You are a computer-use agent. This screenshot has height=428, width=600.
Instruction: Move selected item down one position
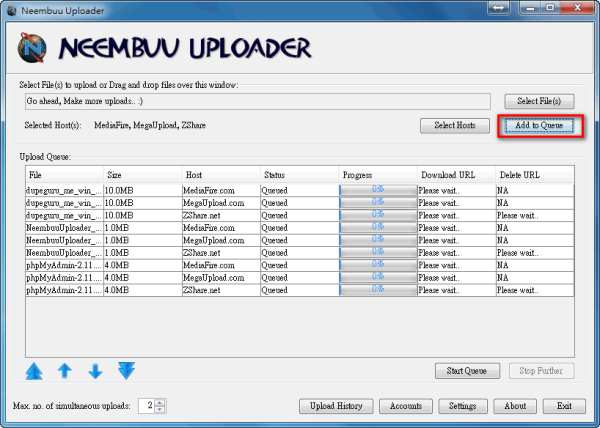(x=95, y=371)
